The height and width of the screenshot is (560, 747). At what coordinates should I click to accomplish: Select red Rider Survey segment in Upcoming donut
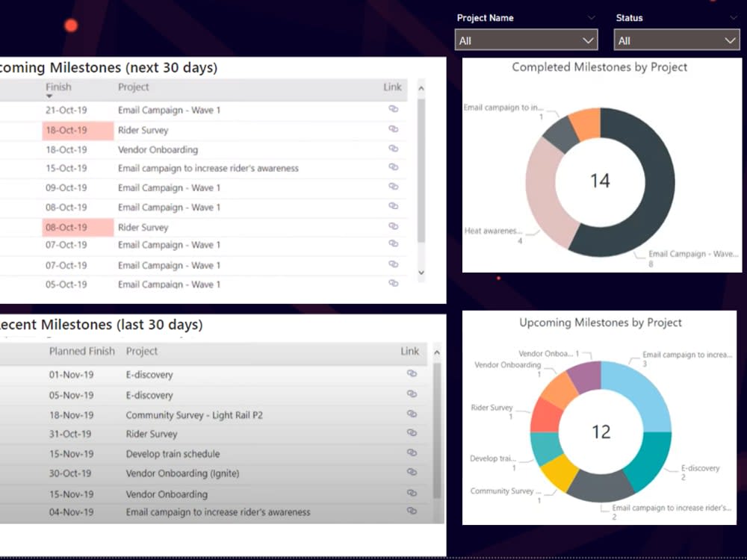click(x=546, y=416)
